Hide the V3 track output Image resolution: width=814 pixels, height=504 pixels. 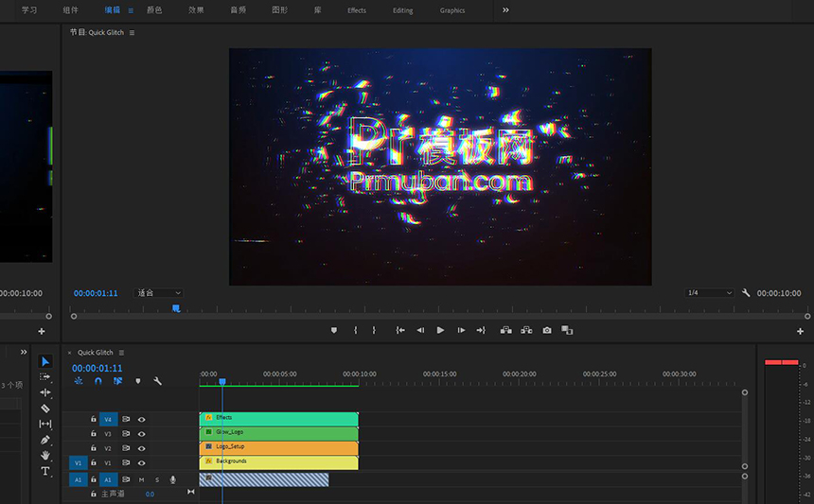[x=141, y=434]
